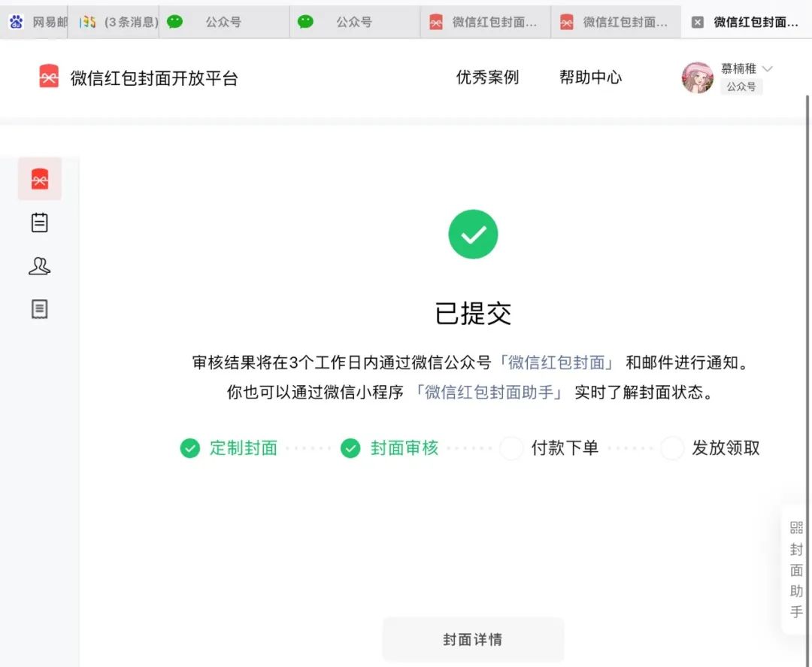
Task: Click the red envelope logo in header
Action: [49, 77]
